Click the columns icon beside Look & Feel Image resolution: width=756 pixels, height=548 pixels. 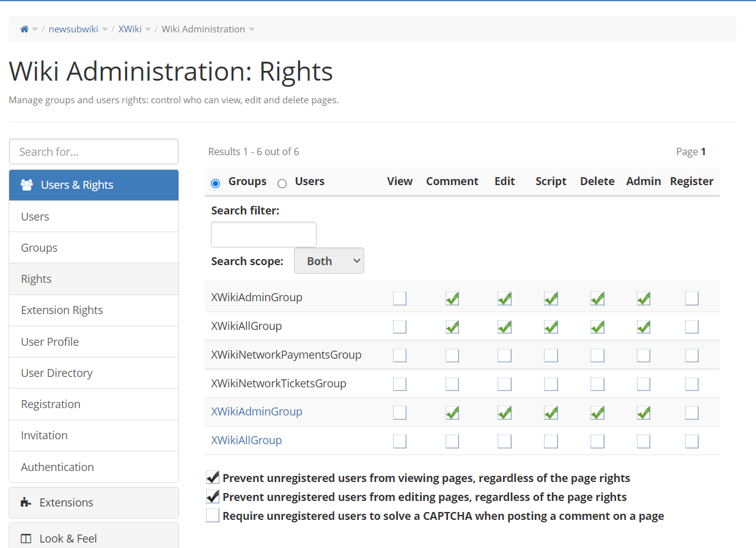[26, 538]
